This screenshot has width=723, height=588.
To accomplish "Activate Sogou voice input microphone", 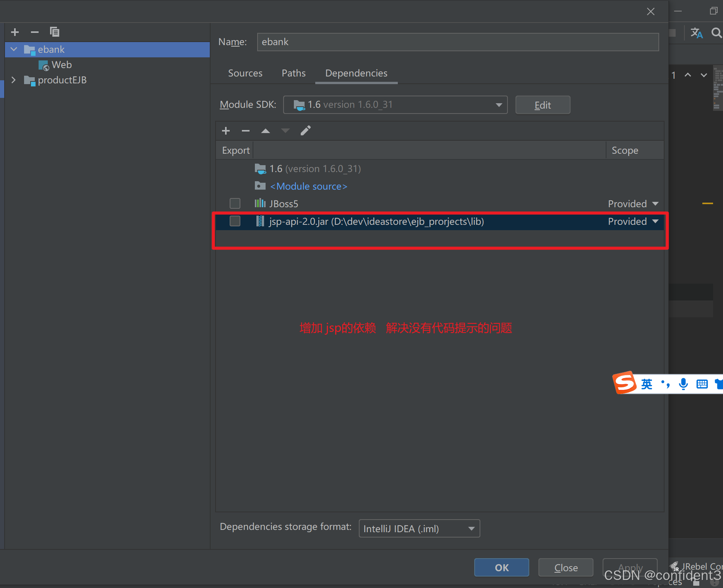I will [x=683, y=384].
